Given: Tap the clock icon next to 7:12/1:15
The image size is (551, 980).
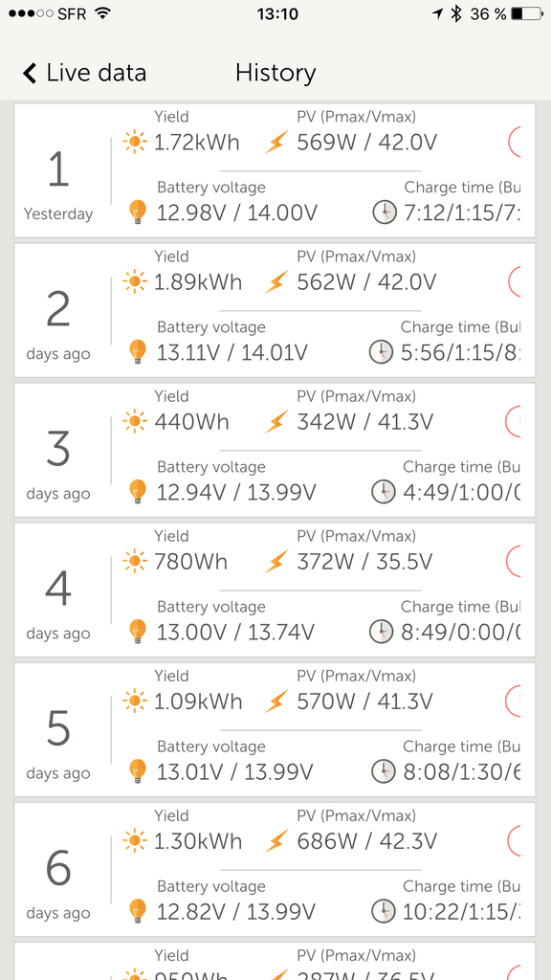Looking at the screenshot, I should 385,212.
